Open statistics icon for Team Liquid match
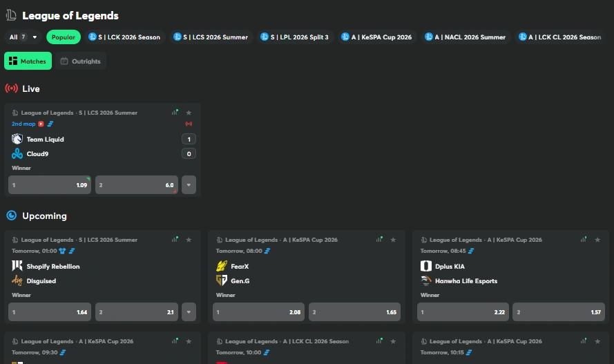This screenshot has height=364, width=614. 175,113
